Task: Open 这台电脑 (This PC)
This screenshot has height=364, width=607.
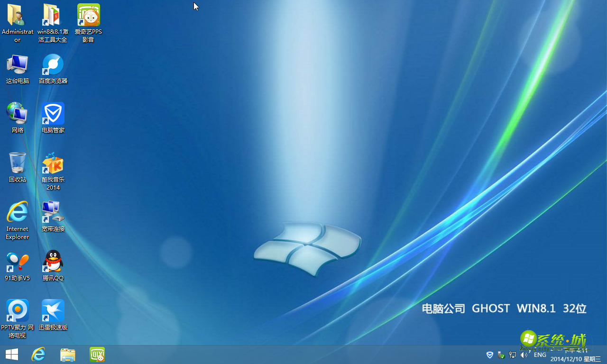Action: pos(17,64)
